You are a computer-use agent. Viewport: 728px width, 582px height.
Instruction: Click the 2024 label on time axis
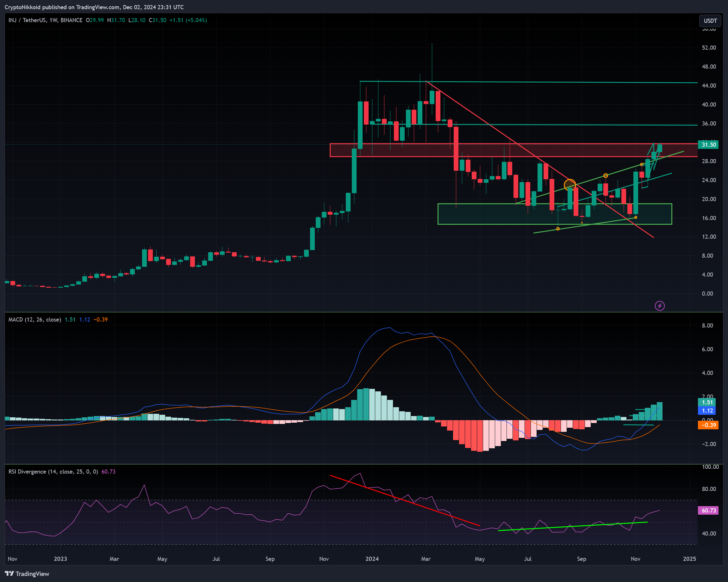tap(372, 559)
